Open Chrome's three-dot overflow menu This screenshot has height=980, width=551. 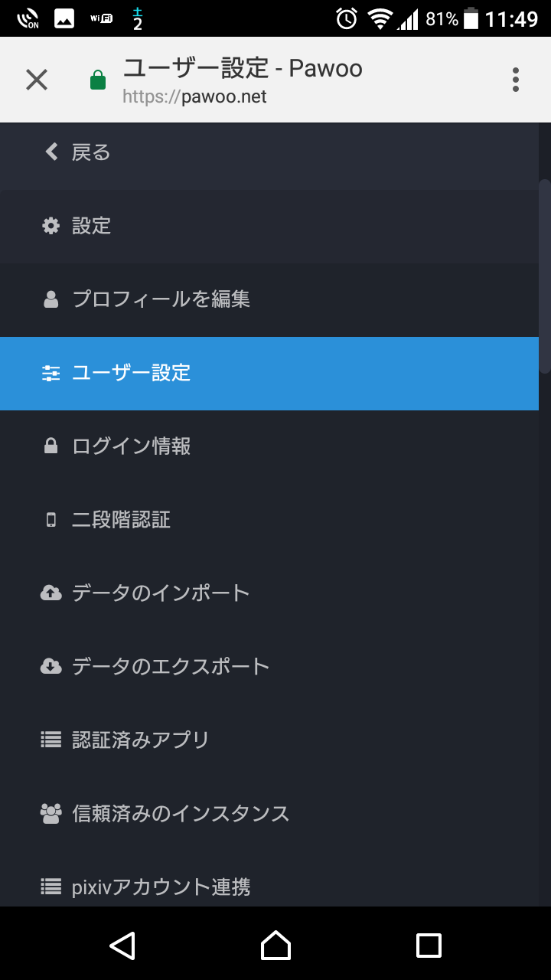515,80
